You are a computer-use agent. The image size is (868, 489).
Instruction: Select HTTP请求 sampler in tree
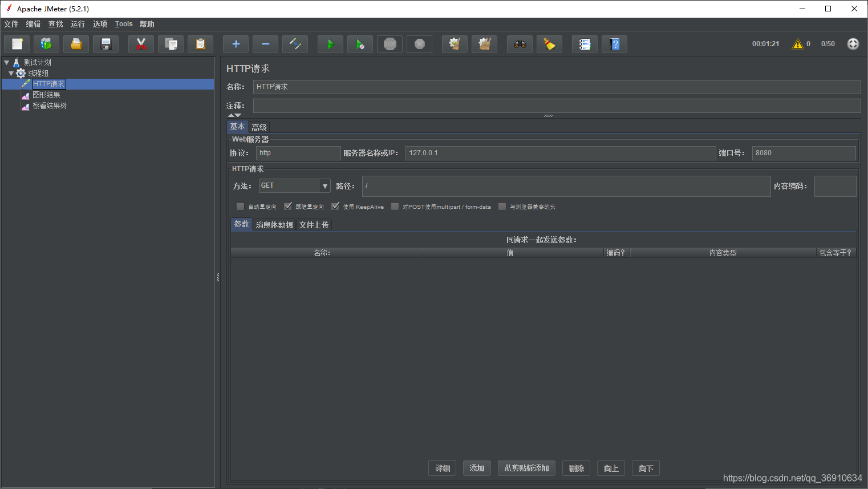[x=48, y=84]
